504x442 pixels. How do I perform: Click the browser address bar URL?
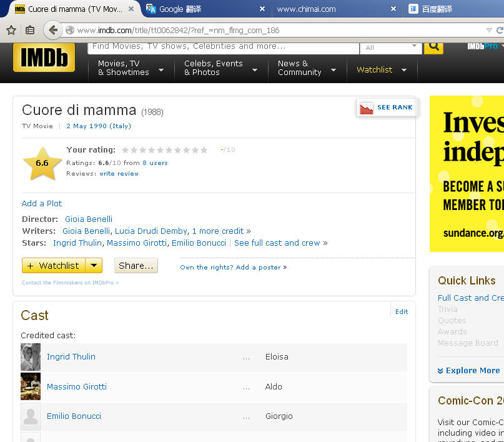coord(178,30)
